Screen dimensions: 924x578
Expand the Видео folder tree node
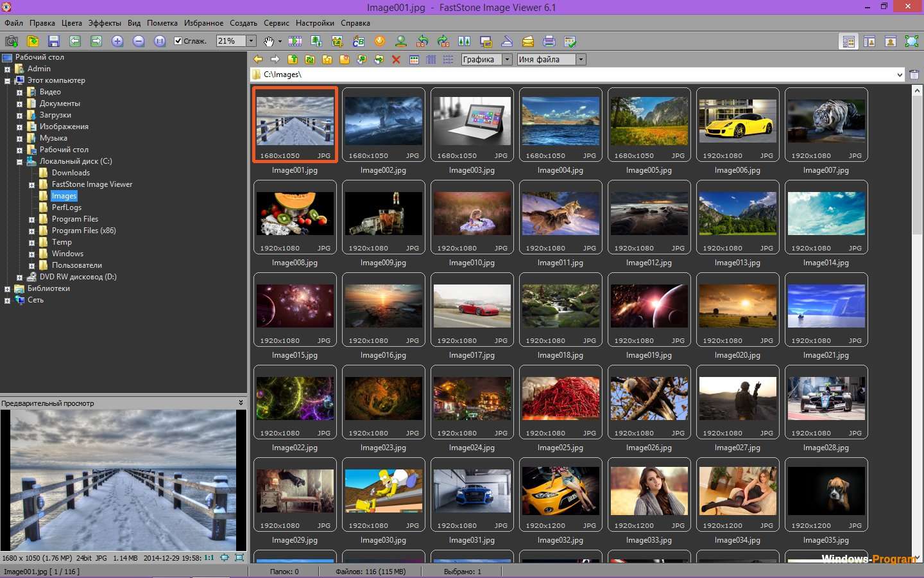coord(19,92)
